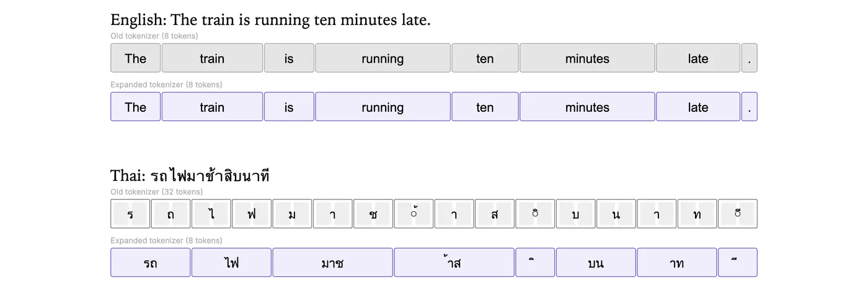Screen dimensions: 868x290
Task: Click the 'Old tokenizer (32 tokens)' label
Action: click(157, 192)
